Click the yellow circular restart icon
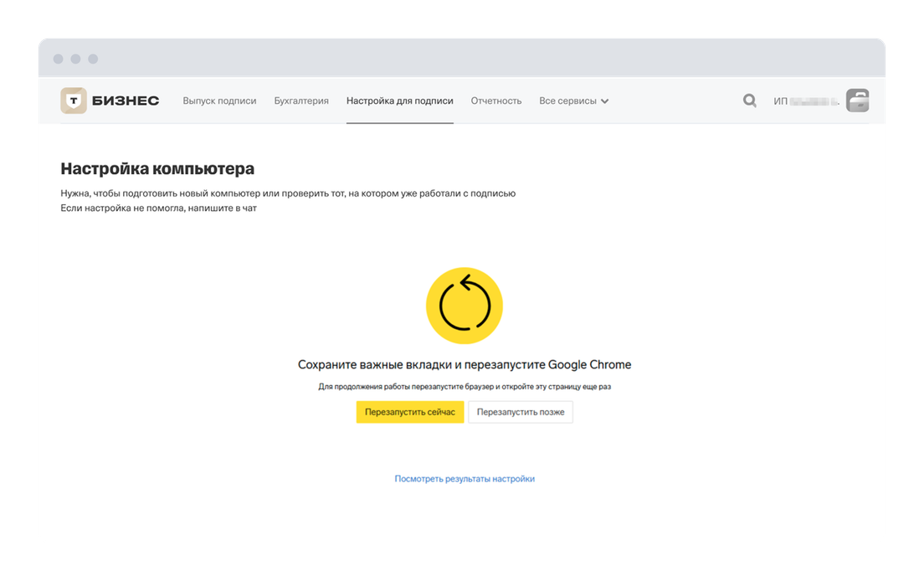The height and width of the screenshot is (581, 924). point(465,306)
